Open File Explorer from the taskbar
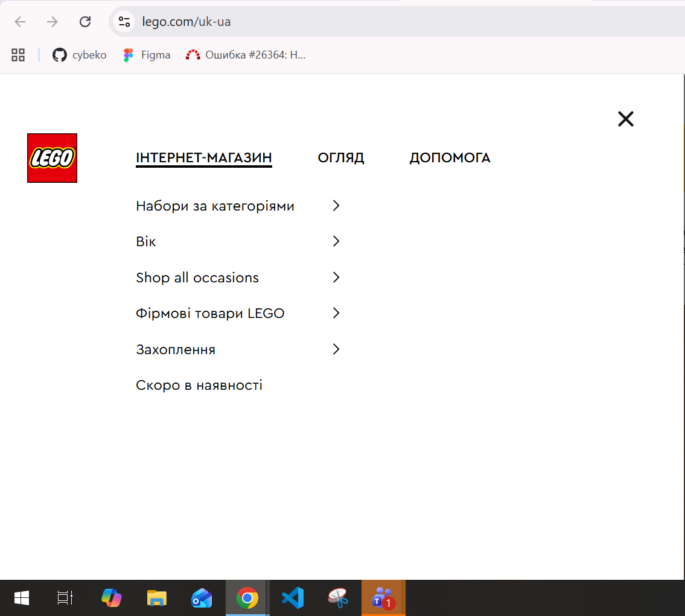 click(x=157, y=598)
